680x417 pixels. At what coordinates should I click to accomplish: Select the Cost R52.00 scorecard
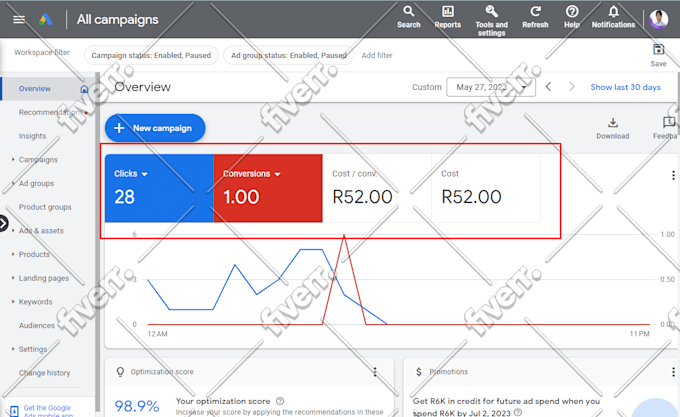(x=486, y=188)
